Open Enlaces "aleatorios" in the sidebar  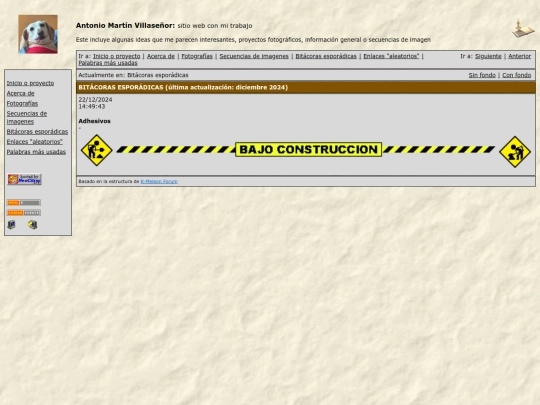(x=34, y=142)
